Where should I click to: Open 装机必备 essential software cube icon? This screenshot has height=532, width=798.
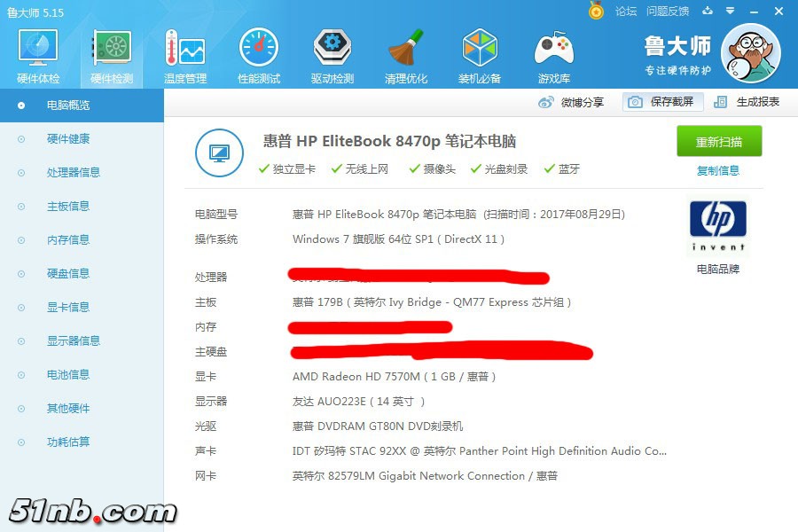tap(480, 55)
